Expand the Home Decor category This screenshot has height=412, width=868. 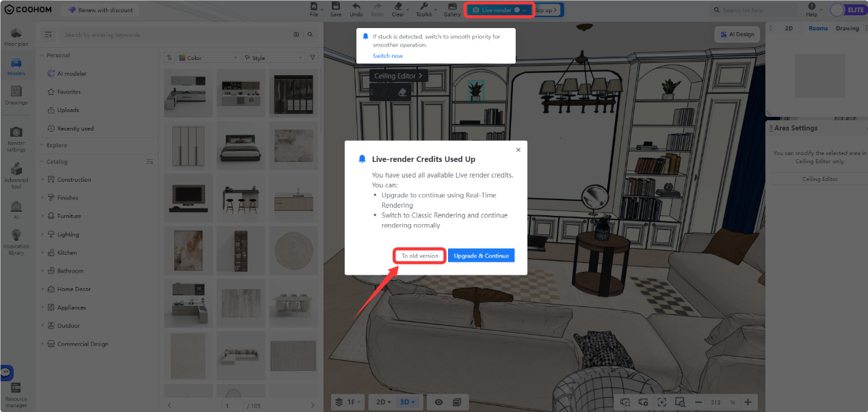point(42,289)
